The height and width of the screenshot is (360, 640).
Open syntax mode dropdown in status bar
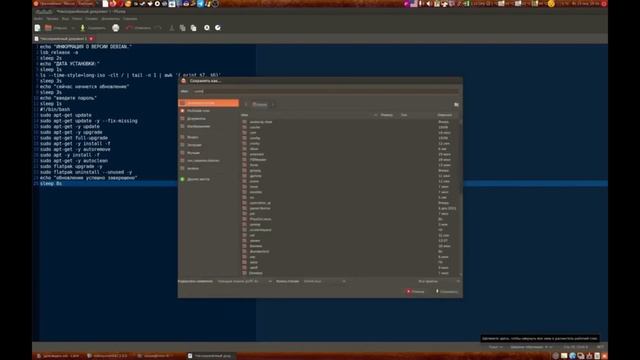(496, 347)
